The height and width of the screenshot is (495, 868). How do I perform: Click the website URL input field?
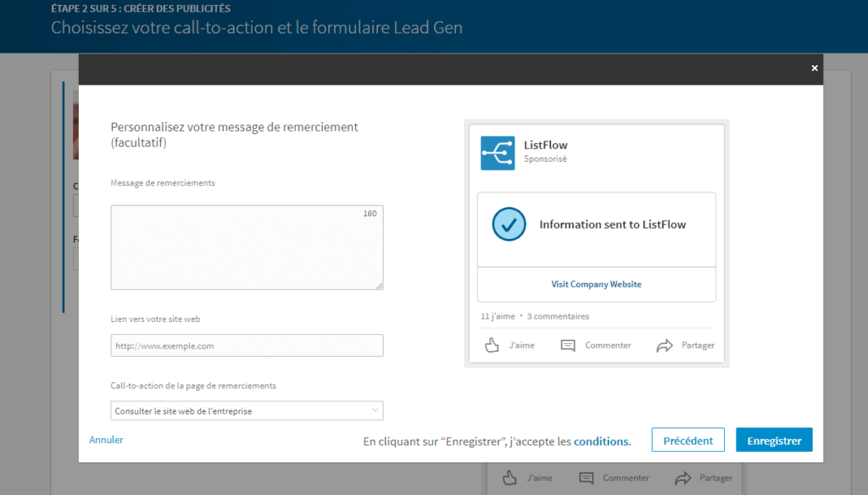click(246, 345)
